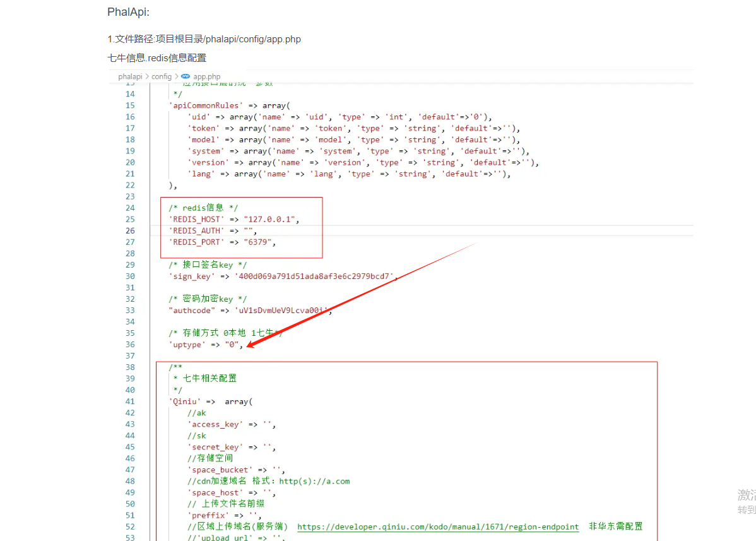
Task: Click the 'REDIS_HOST' => "127.0.0.1" line
Action: [234, 220]
